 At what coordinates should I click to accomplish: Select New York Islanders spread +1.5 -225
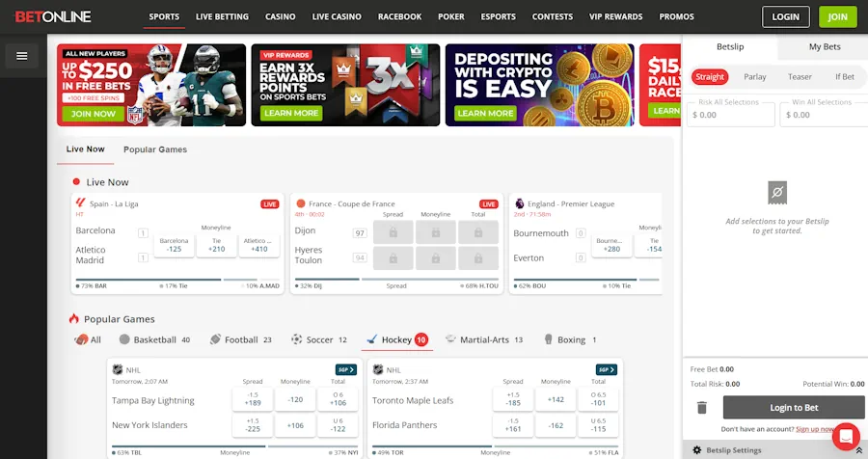[253, 425]
